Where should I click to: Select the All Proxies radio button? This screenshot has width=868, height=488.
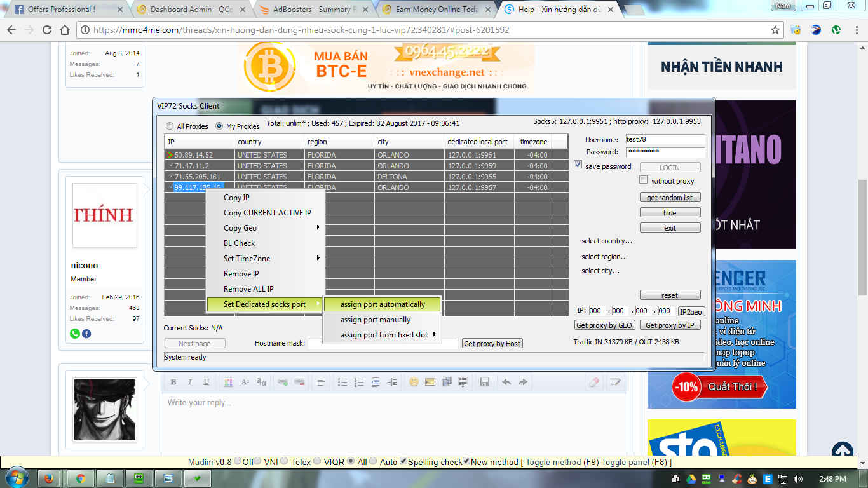click(170, 126)
